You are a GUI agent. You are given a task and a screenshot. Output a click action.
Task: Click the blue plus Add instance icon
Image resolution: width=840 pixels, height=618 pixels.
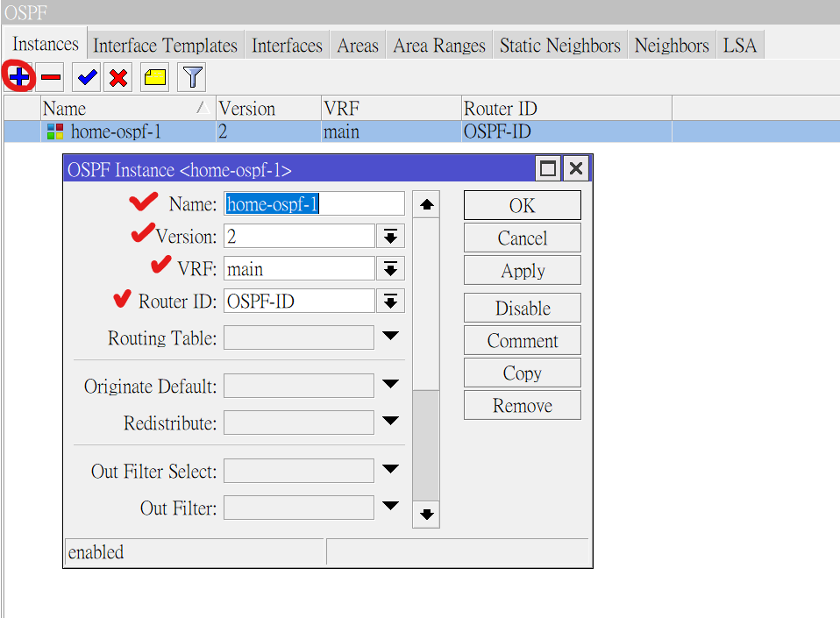[x=18, y=77]
